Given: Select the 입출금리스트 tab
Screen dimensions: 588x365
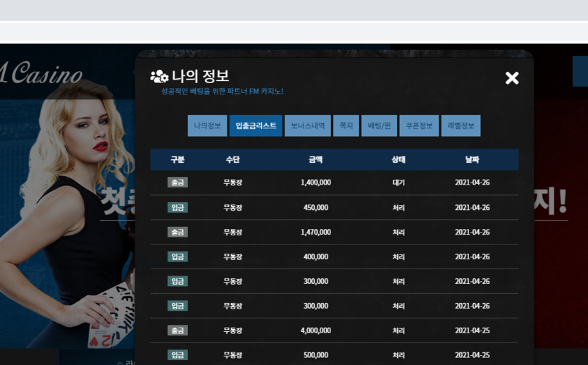Looking at the screenshot, I should tap(256, 125).
